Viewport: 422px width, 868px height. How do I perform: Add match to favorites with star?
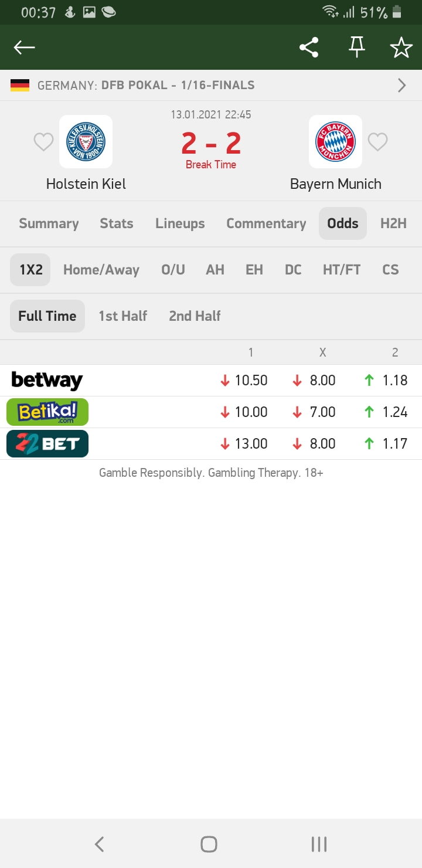[401, 48]
